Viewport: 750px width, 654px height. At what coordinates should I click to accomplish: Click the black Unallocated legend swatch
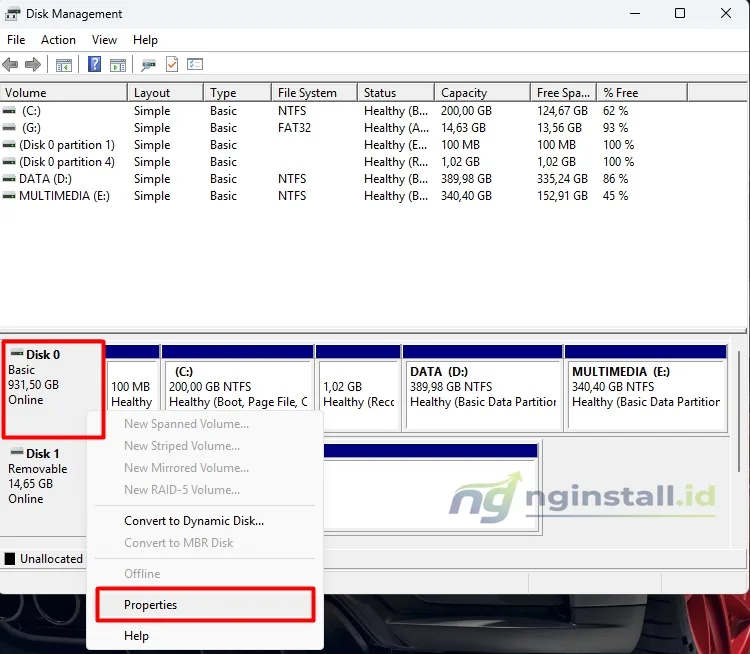pyautogui.click(x=10, y=559)
